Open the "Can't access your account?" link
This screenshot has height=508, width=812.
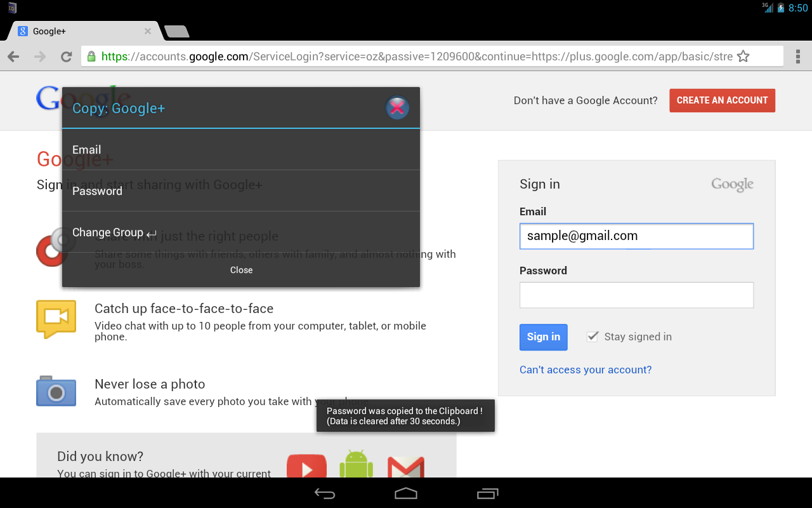point(585,370)
